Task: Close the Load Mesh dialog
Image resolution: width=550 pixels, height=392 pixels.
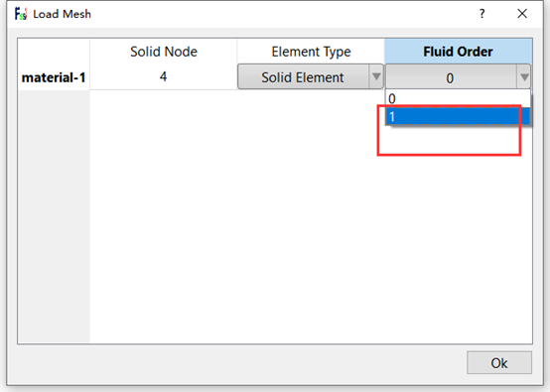Action: [522, 14]
